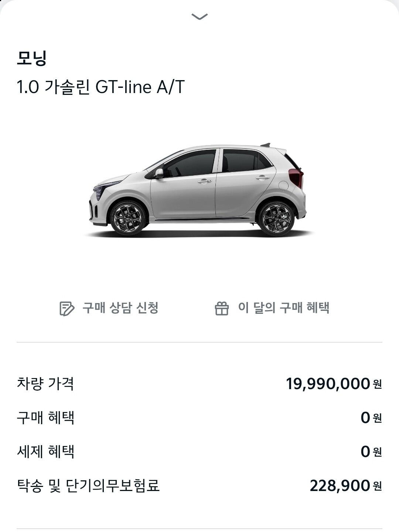
Task: Tap 탁송 및 단기의무보험료 label
Action: pos(88,485)
